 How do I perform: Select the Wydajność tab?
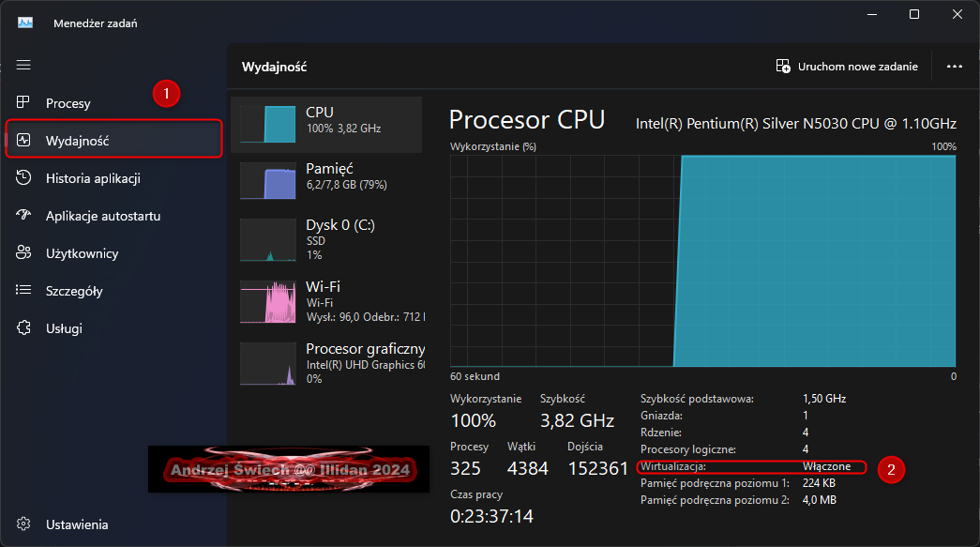113,139
